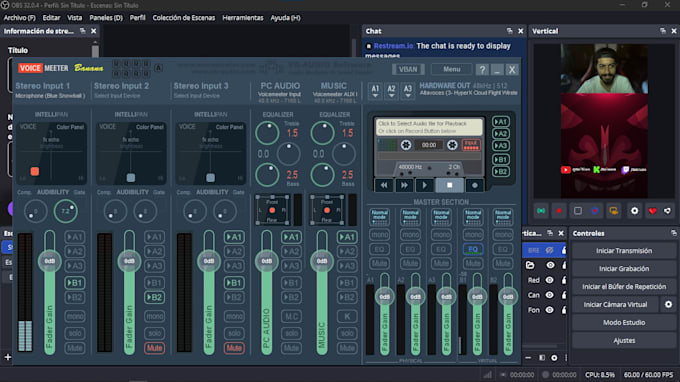Click the cassette Stop button

tap(449, 185)
